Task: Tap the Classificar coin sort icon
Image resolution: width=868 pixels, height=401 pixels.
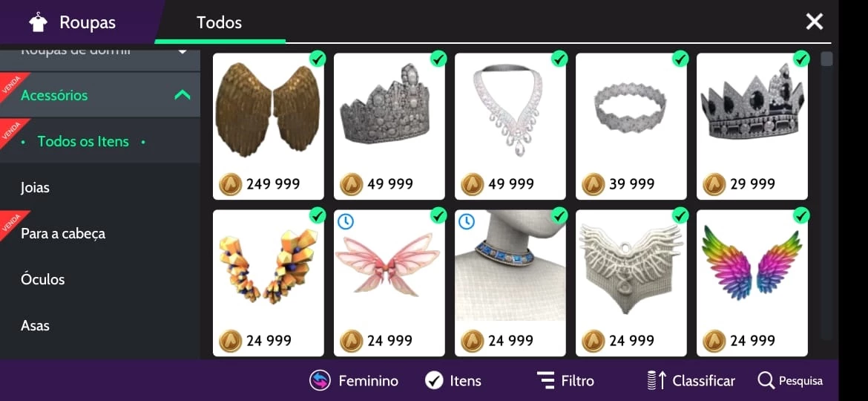Action: click(656, 380)
